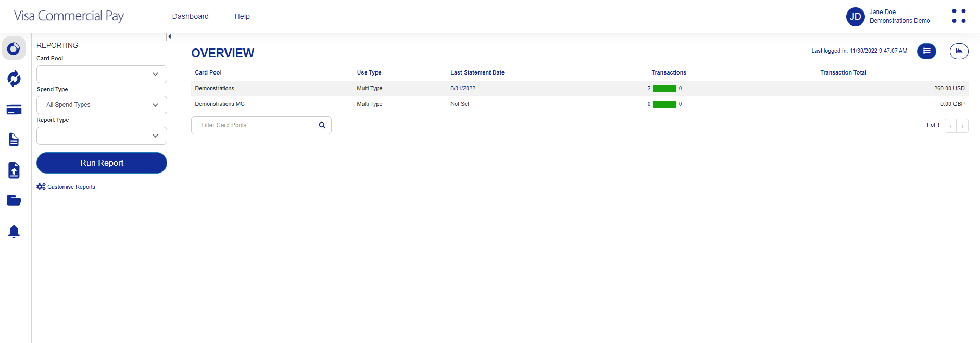The image size is (980, 343).
Task: Go to Dashboard menu
Action: 191,16
